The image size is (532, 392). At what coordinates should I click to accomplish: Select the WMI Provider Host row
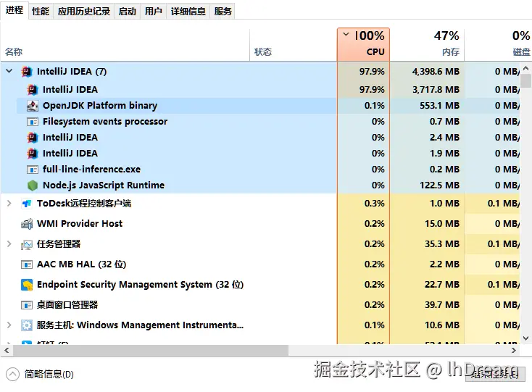click(260, 224)
